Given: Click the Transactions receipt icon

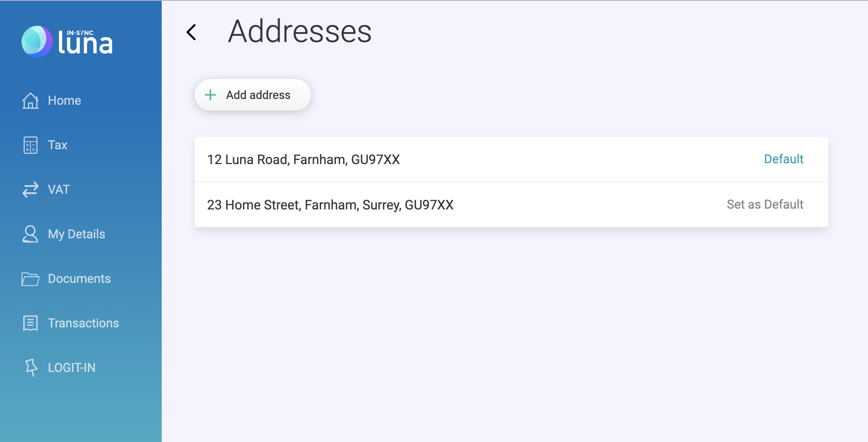Looking at the screenshot, I should [31, 323].
